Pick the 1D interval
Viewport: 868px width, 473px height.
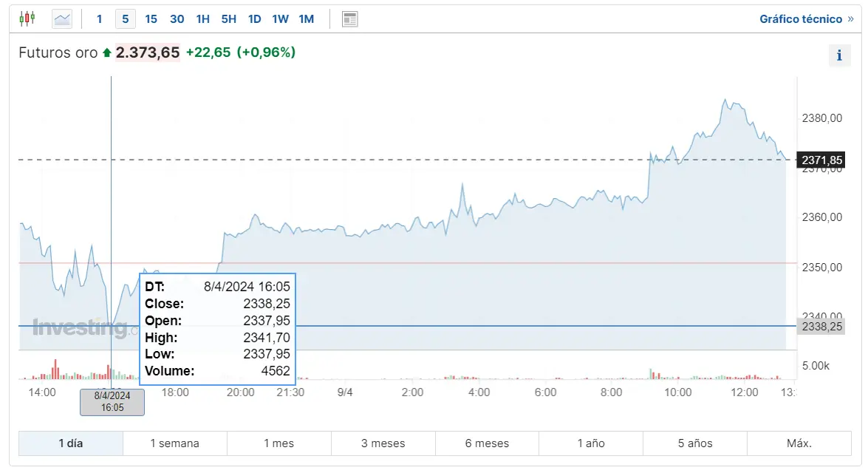pos(254,19)
